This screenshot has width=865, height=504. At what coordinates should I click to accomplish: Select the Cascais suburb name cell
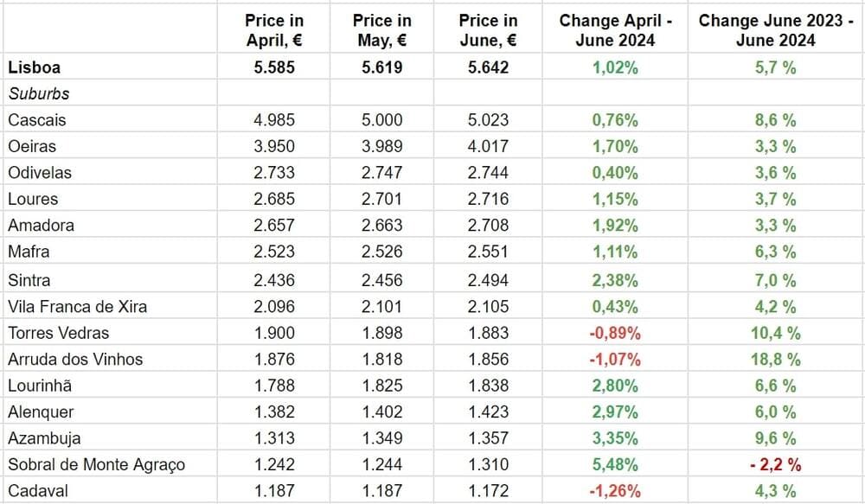[37, 120]
